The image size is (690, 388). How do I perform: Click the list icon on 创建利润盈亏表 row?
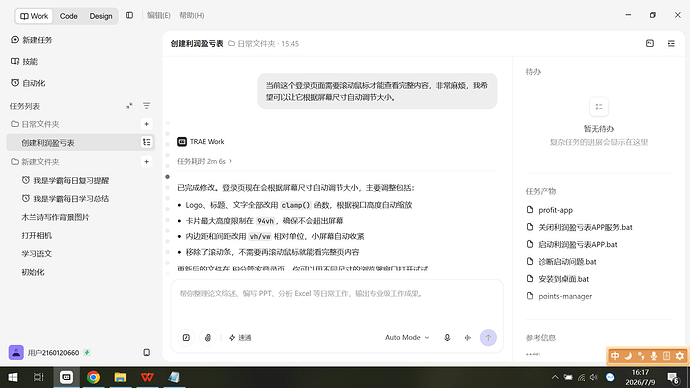tap(147, 142)
